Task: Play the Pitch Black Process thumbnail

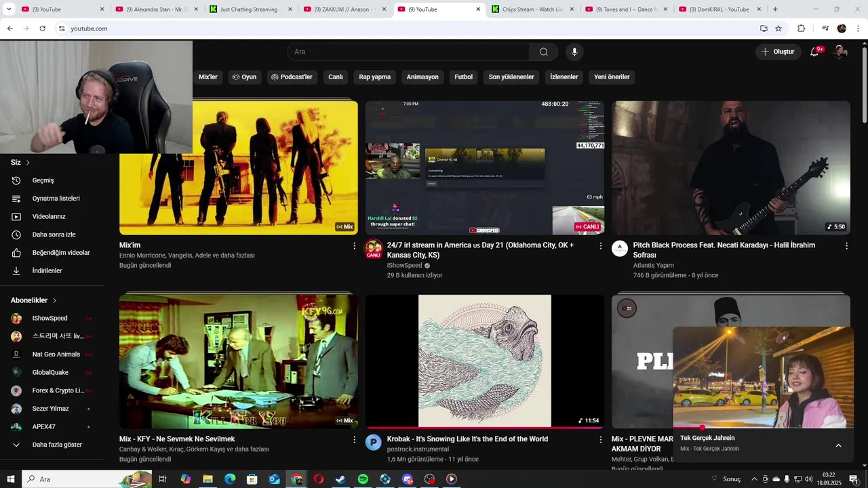Action: tap(731, 168)
